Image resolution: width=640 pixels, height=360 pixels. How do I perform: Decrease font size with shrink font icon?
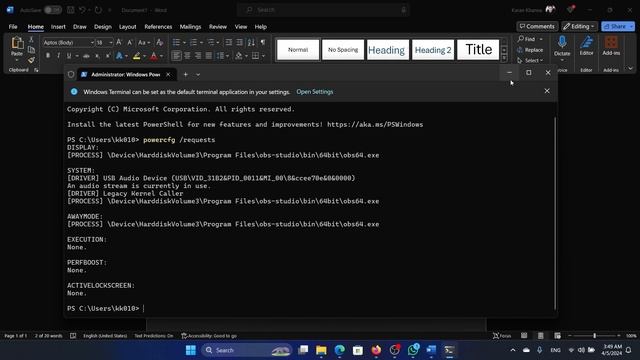pyautogui.click(x=129, y=42)
